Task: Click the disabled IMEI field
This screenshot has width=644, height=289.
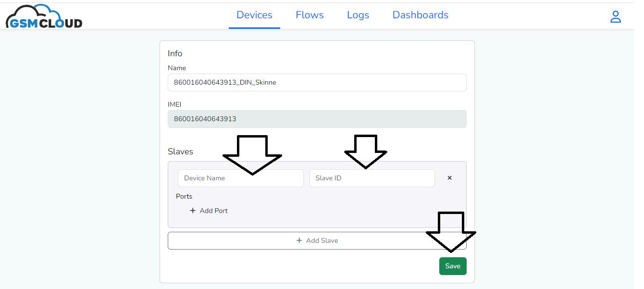Action: [317, 119]
